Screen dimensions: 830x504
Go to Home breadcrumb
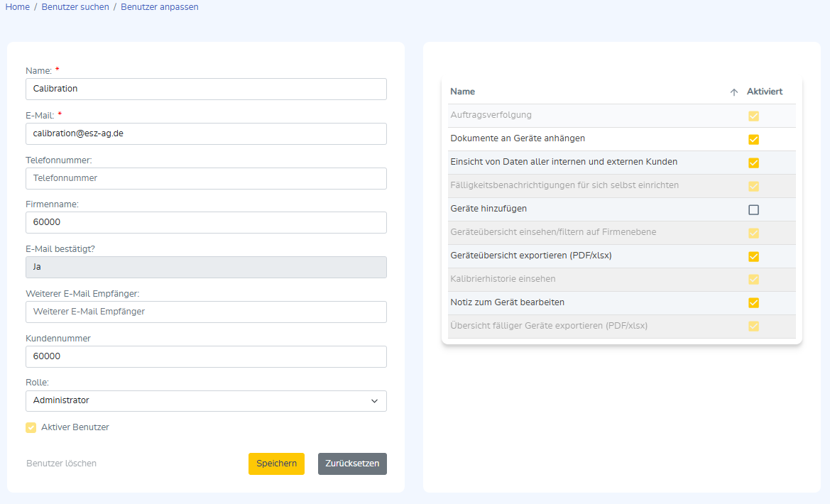[18, 7]
